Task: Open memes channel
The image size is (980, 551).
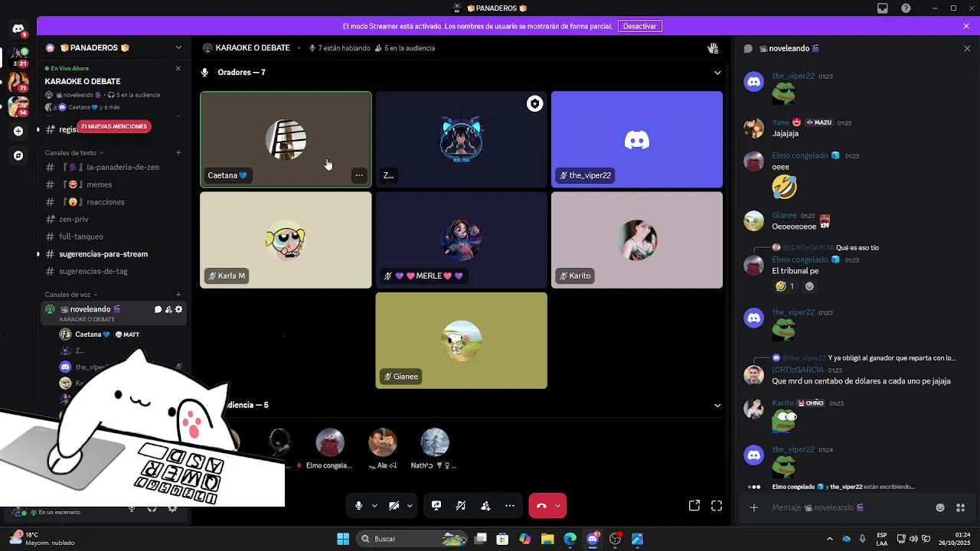Action: [x=113, y=184]
